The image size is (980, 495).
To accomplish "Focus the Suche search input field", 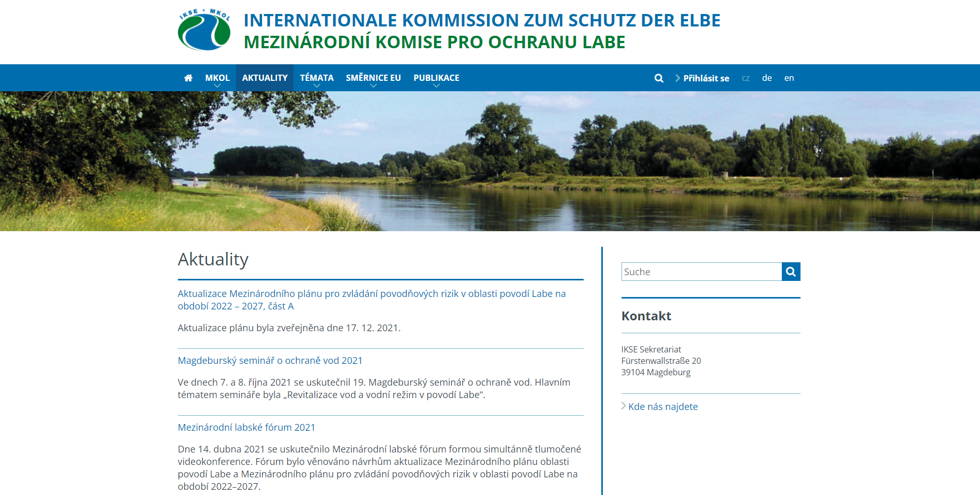I will click(701, 272).
